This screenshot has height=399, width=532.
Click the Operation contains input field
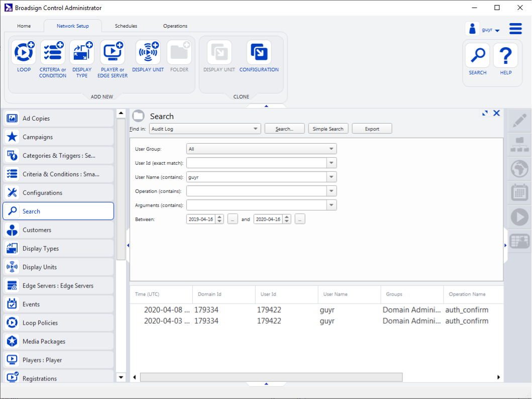click(256, 191)
